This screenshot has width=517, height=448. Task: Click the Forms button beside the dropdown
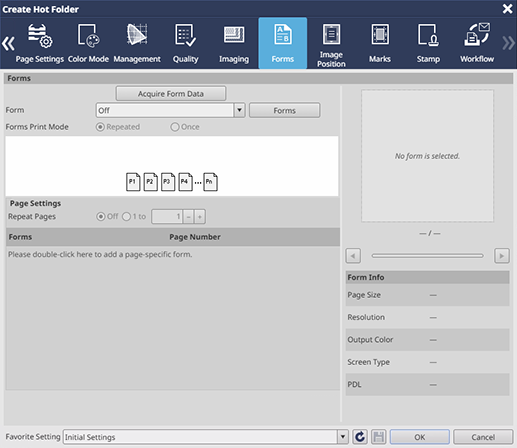click(x=284, y=110)
